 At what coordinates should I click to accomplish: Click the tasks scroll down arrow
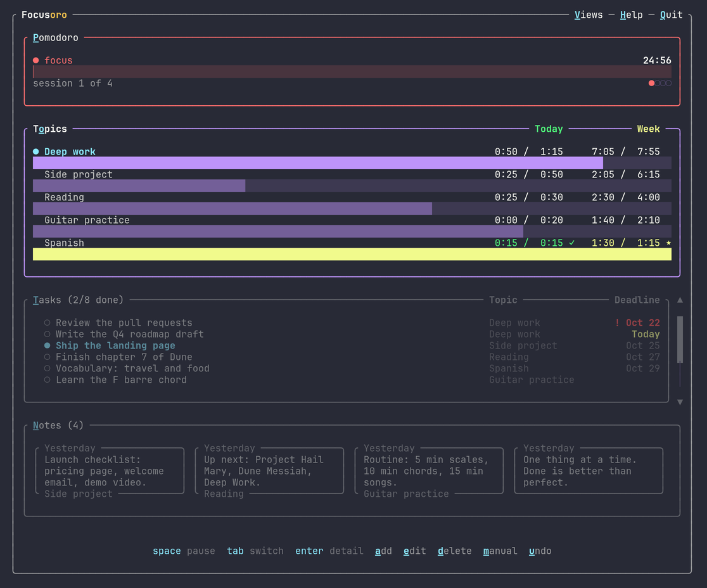680,402
